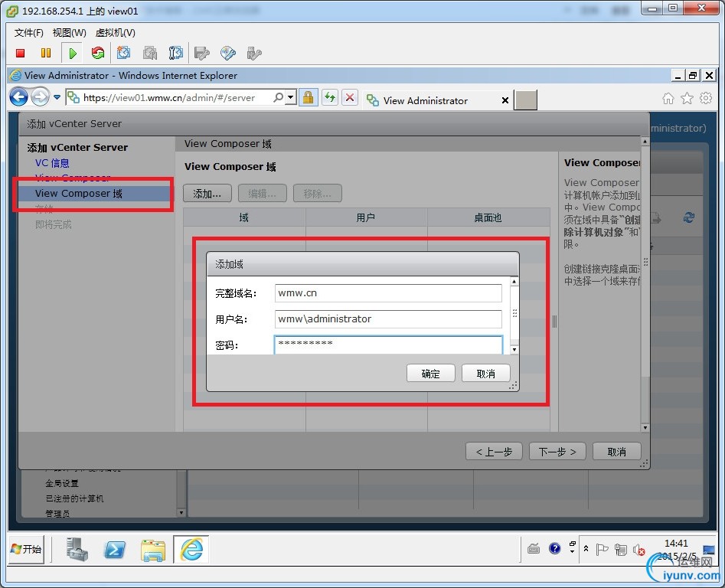Click the IE favorites star icon
Screen dimensions: 725x588
point(687,98)
